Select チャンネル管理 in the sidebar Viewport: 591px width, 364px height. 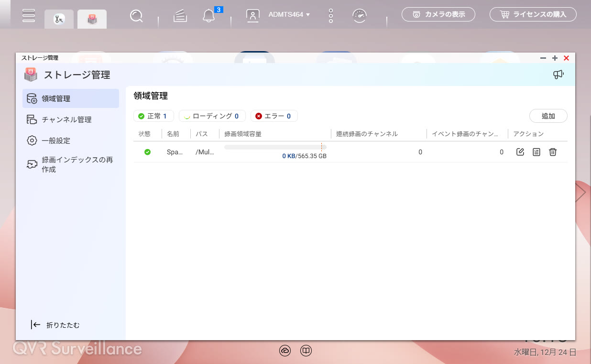point(66,119)
